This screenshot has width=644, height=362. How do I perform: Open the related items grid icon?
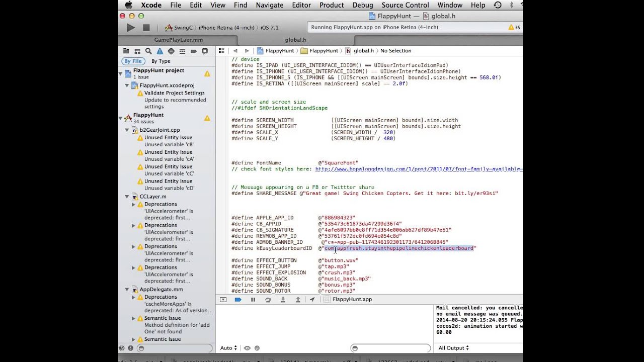point(221,51)
